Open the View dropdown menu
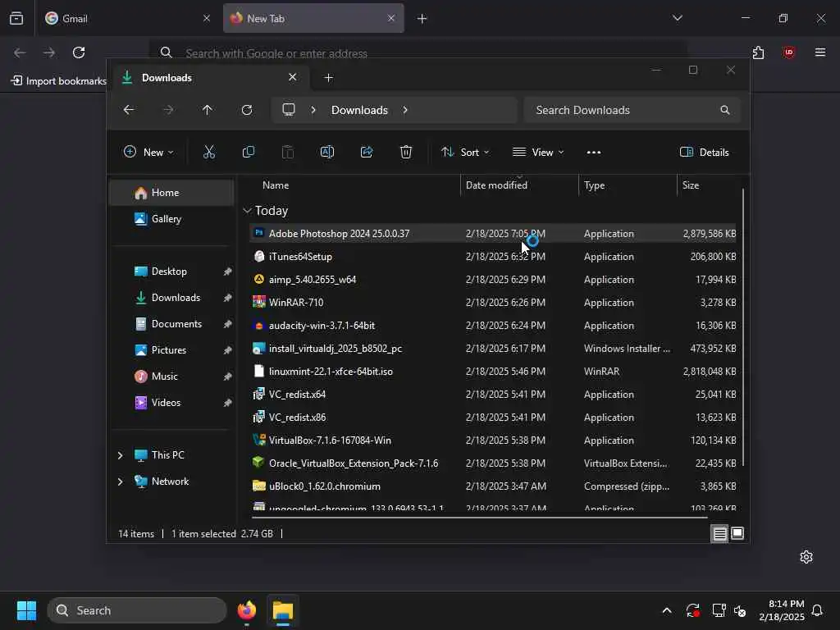Image resolution: width=840 pixels, height=630 pixels. (x=538, y=152)
